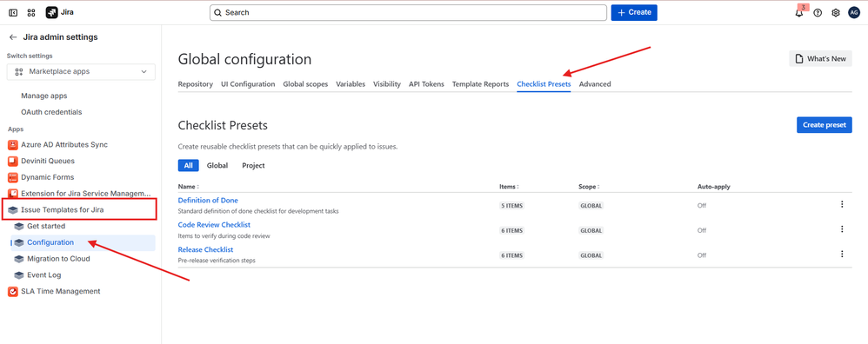
Task: Click the Jira logo icon
Action: coord(51,12)
